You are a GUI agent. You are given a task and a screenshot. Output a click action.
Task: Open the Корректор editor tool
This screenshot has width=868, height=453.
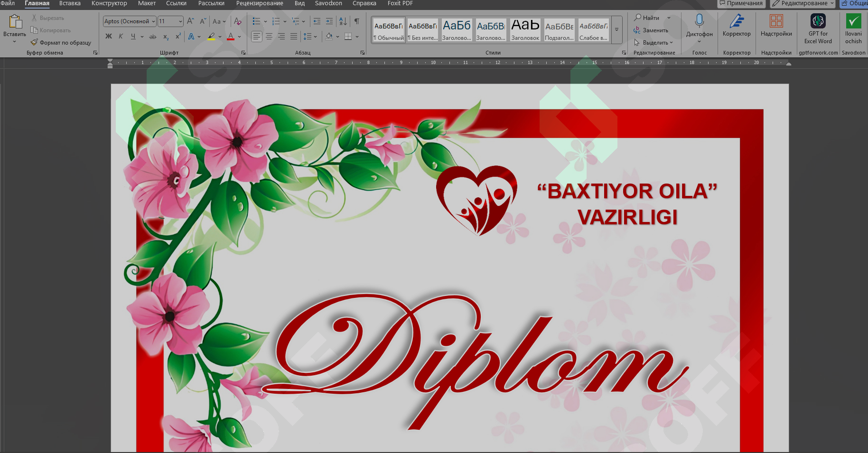coord(737,21)
